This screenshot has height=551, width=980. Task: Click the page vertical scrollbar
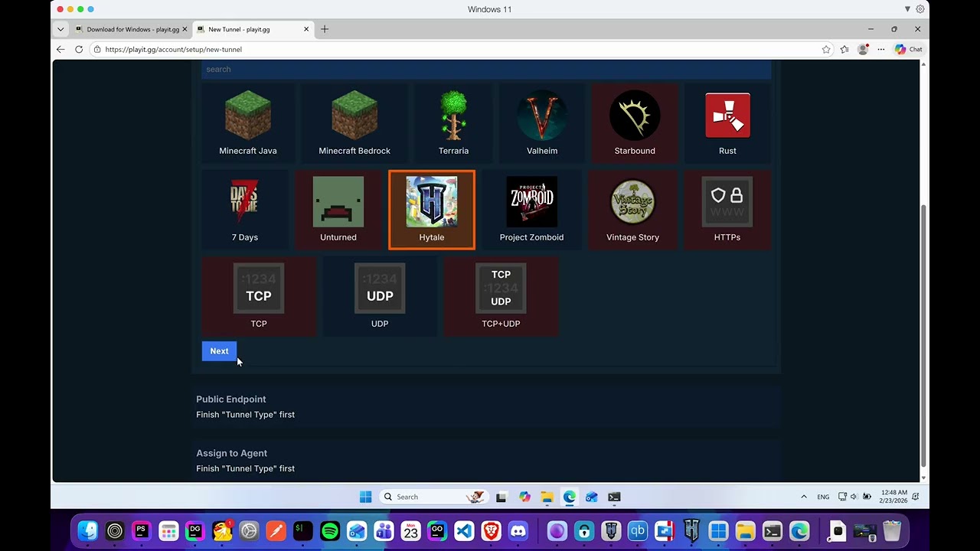point(923,337)
